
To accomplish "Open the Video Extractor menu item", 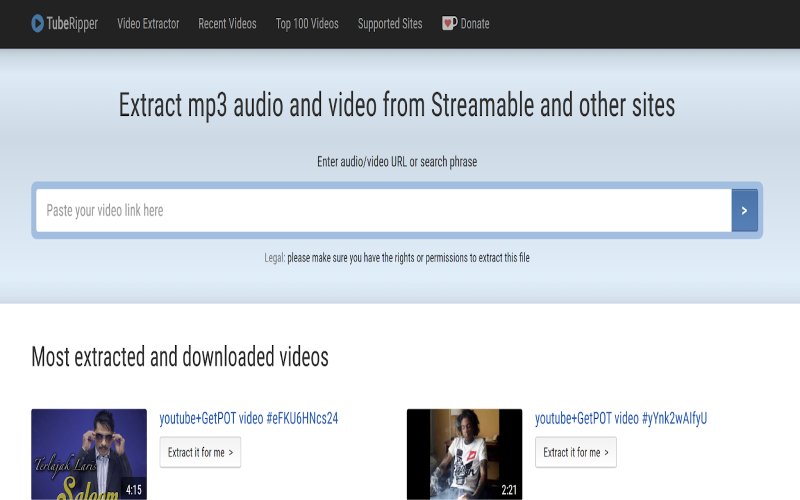I will pyautogui.click(x=148, y=23).
